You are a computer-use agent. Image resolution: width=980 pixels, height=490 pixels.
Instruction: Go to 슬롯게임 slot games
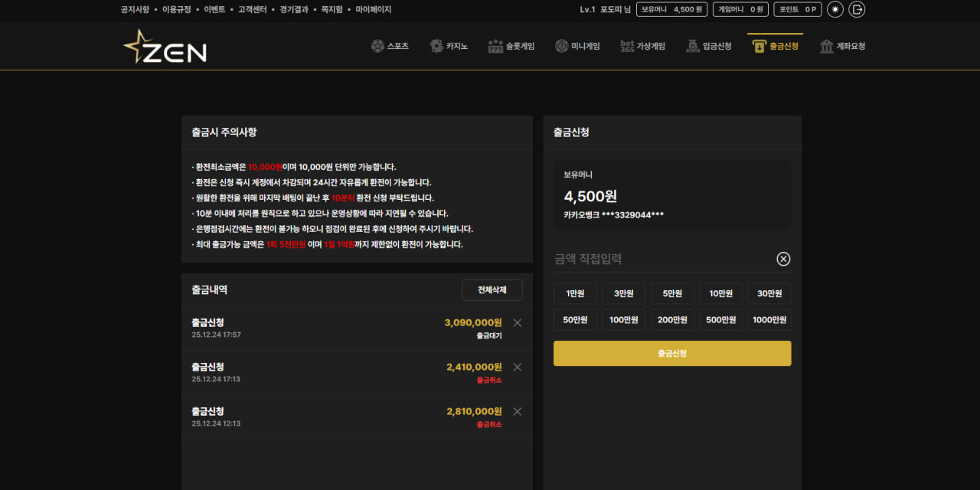[x=511, y=46]
